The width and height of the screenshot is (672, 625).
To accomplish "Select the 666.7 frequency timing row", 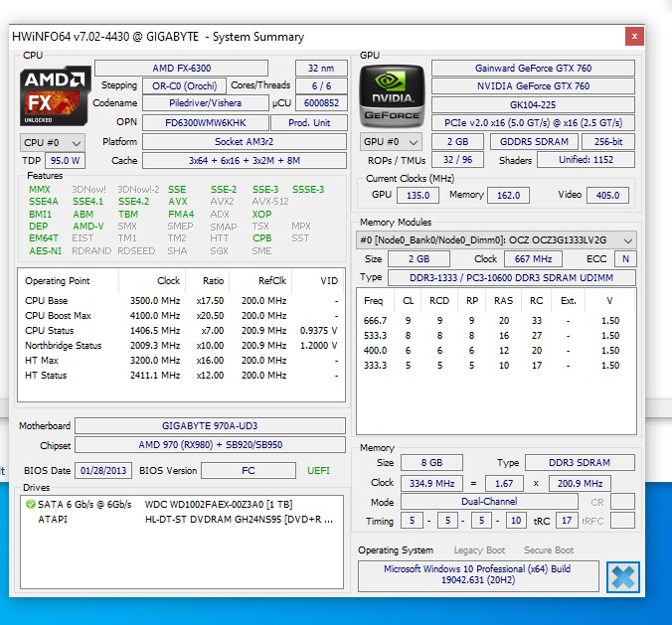I will click(x=496, y=320).
